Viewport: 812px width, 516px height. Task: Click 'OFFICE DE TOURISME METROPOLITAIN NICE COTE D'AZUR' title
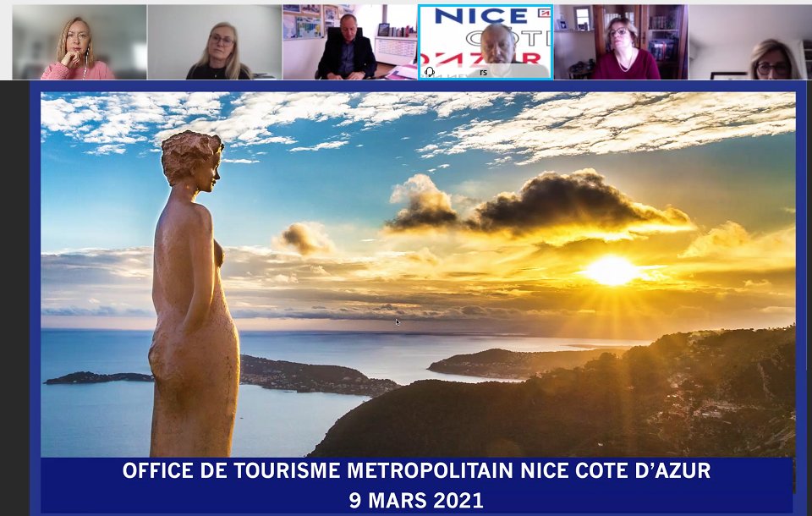(416, 470)
